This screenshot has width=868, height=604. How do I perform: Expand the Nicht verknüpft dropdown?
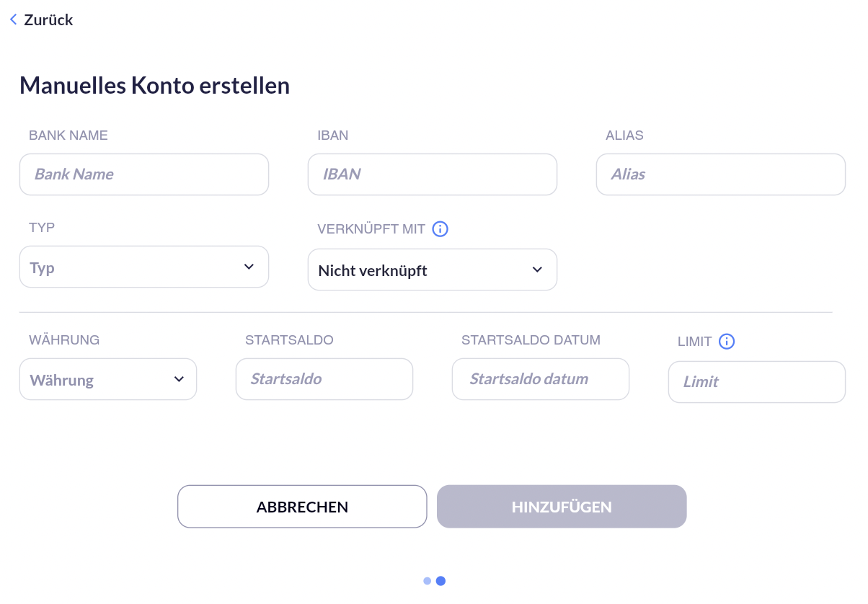[433, 270]
